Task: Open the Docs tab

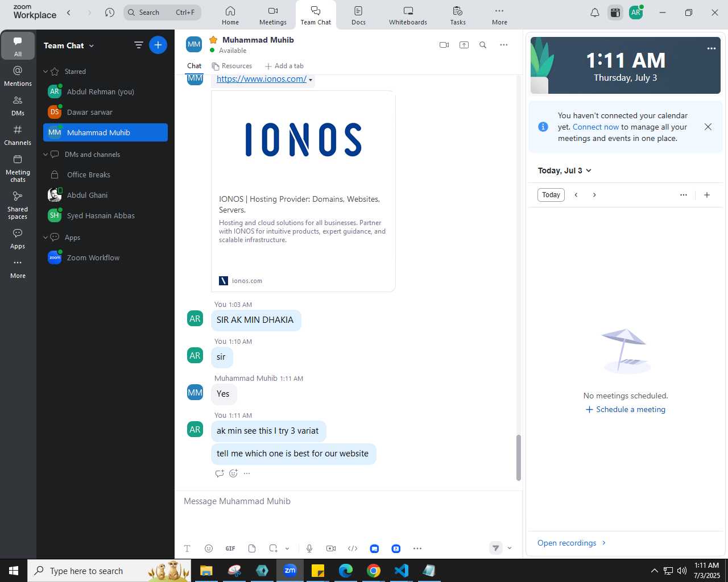Action: (x=358, y=15)
